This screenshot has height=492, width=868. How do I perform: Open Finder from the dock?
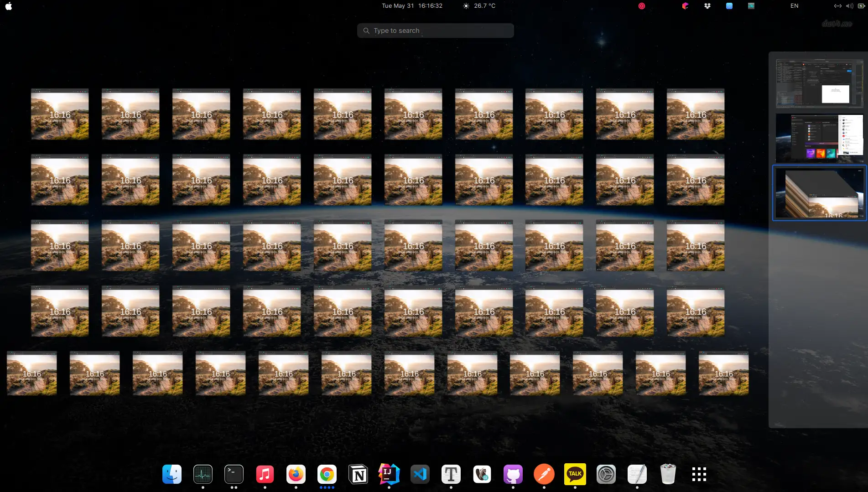click(x=172, y=474)
